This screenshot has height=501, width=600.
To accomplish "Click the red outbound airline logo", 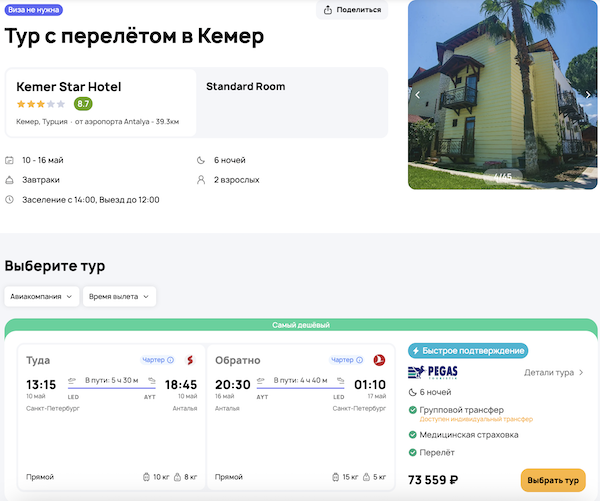I will (x=190, y=360).
